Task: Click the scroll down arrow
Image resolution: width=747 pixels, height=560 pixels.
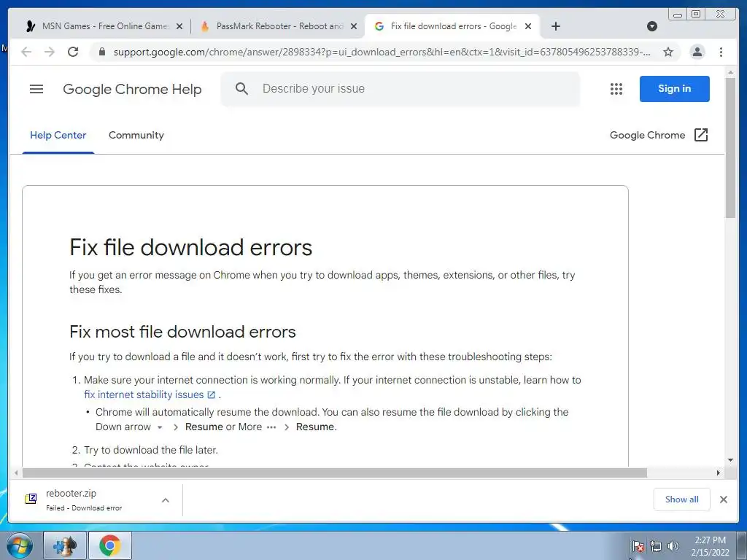Action: click(x=731, y=460)
